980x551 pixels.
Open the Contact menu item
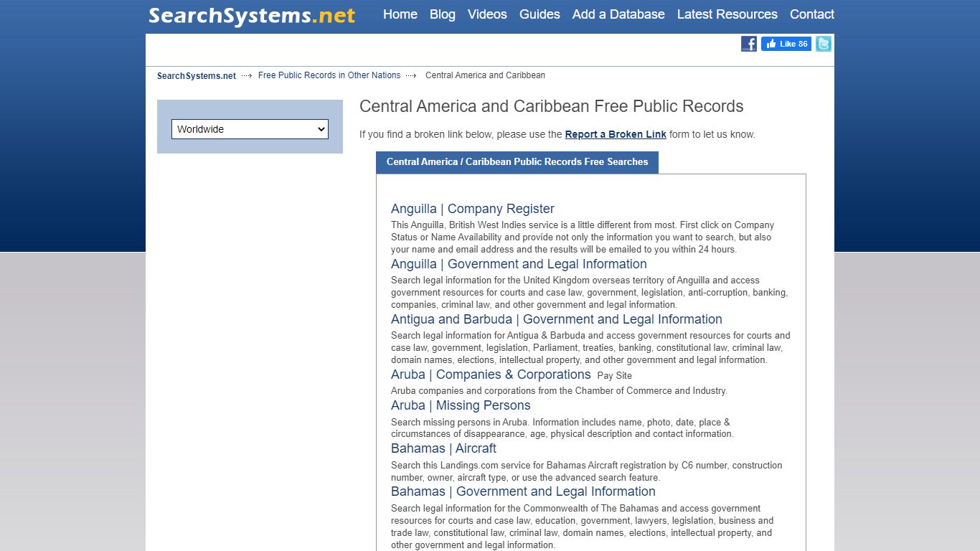[x=812, y=14]
